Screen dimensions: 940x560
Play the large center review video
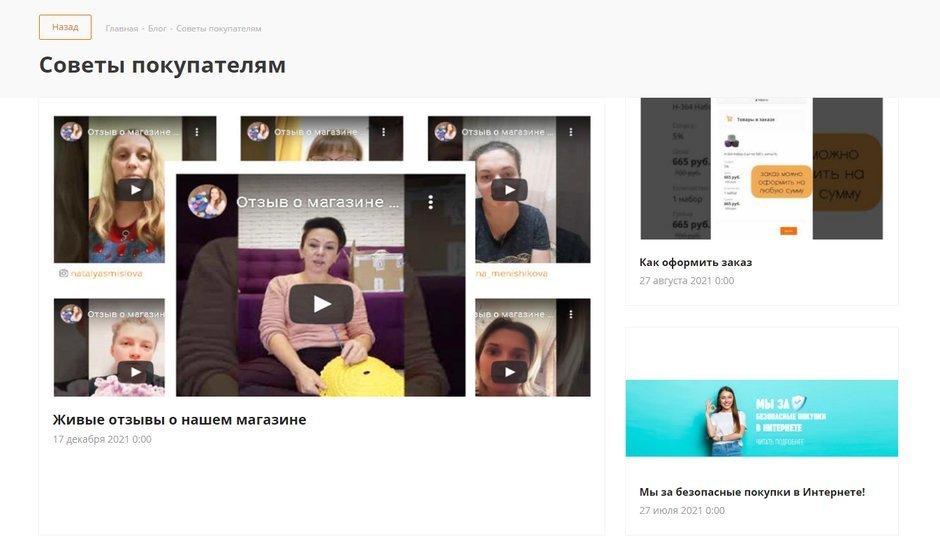[321, 304]
